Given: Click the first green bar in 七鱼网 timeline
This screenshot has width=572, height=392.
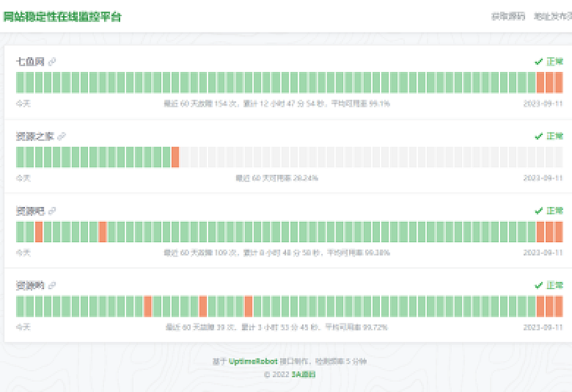Looking at the screenshot, I should pos(20,83).
